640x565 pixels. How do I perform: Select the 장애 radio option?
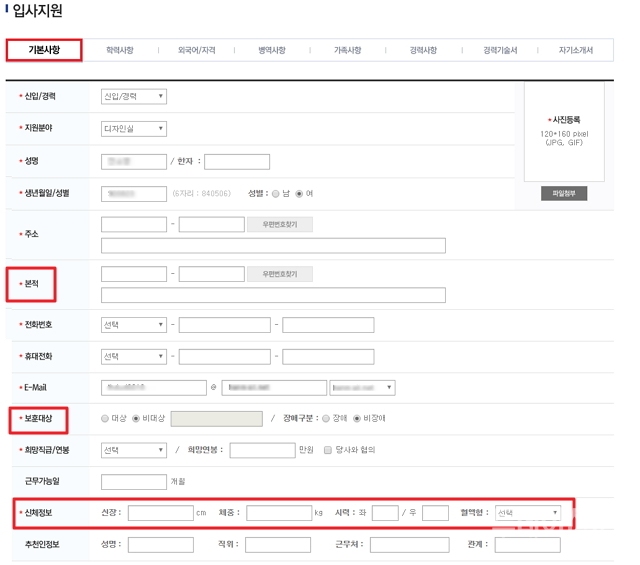click(x=326, y=418)
